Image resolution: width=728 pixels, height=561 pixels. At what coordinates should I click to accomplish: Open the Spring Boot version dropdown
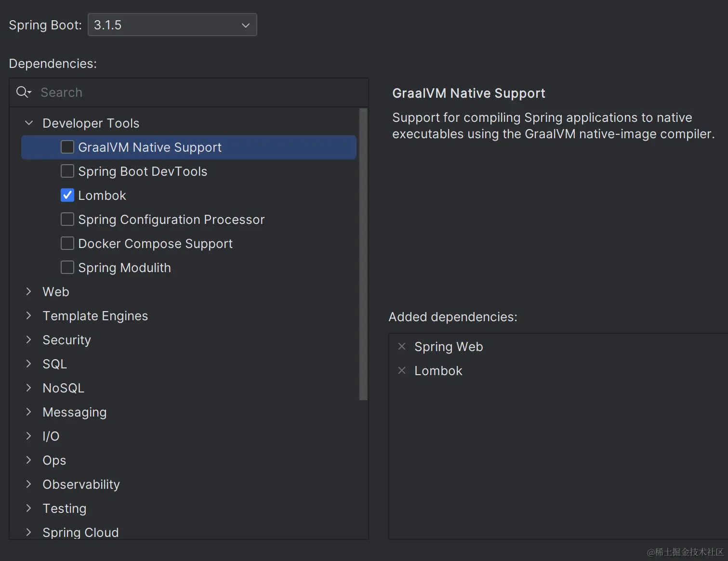coord(172,25)
